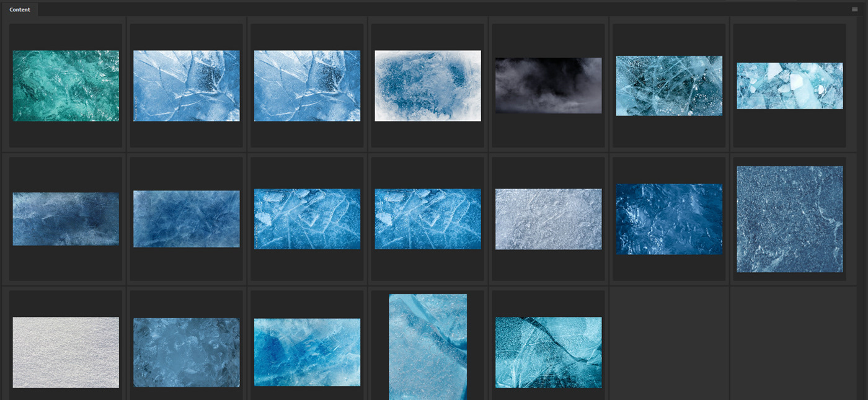
Task: Switch to the Content tab
Action: coord(20,9)
